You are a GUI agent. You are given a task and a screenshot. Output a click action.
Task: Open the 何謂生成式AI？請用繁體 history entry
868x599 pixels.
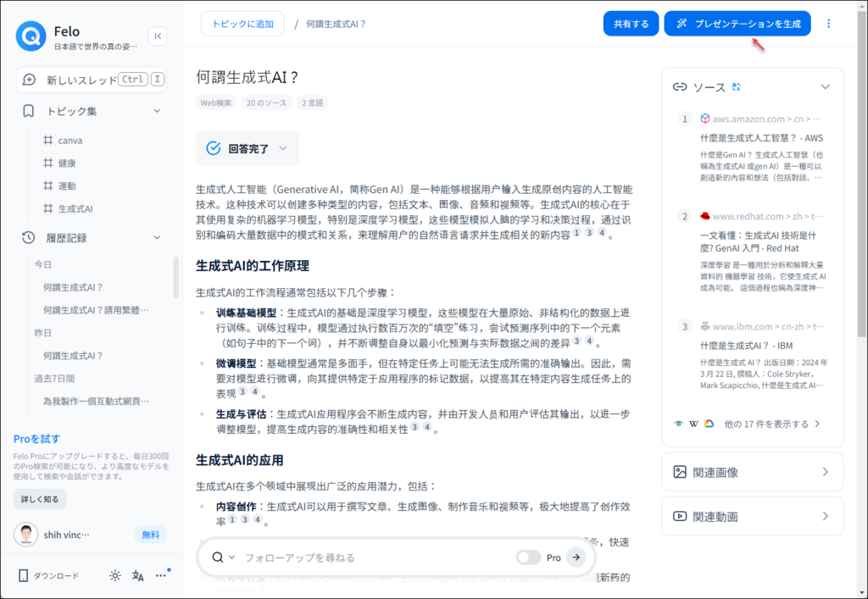tap(96, 310)
